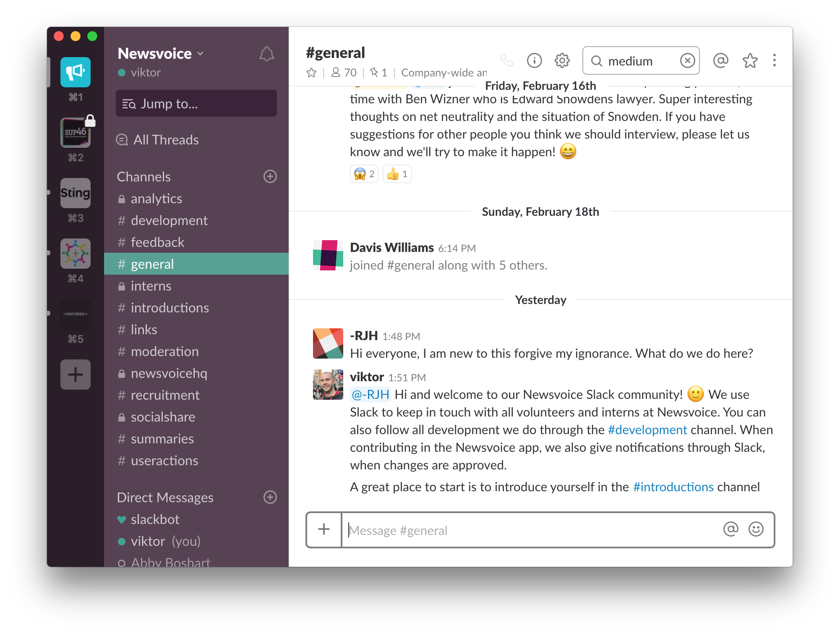Open the socialshare private channel

(196, 417)
